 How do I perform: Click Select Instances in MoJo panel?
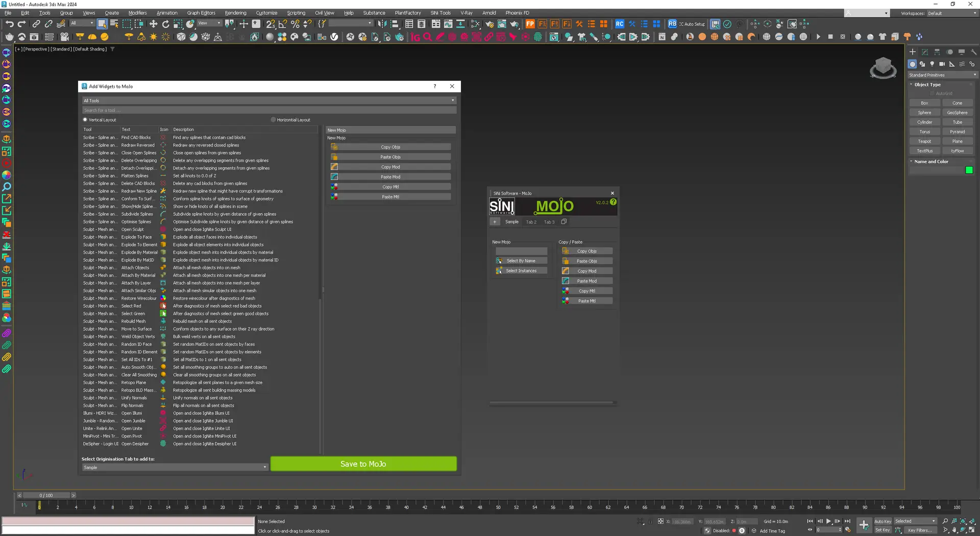(521, 271)
